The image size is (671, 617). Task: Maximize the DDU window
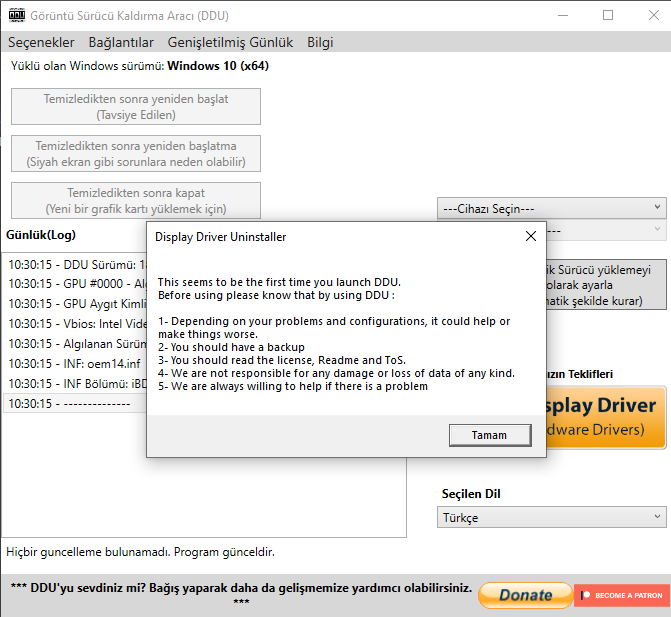point(608,15)
